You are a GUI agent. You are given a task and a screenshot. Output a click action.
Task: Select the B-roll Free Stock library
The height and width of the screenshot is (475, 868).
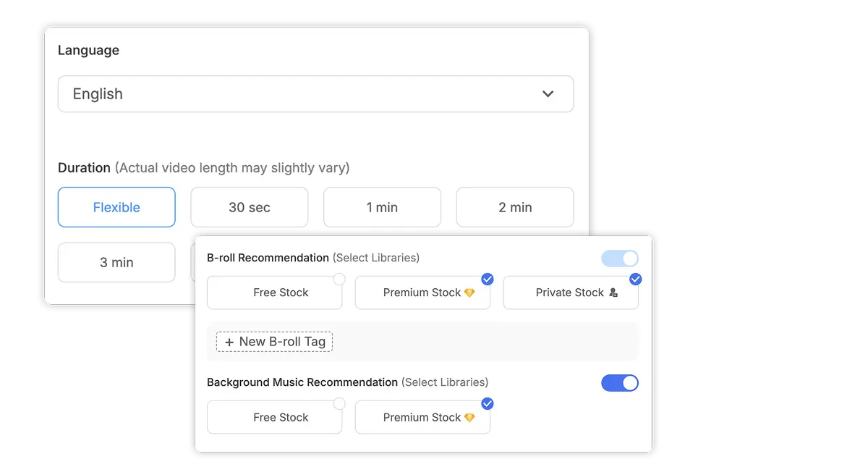click(281, 293)
